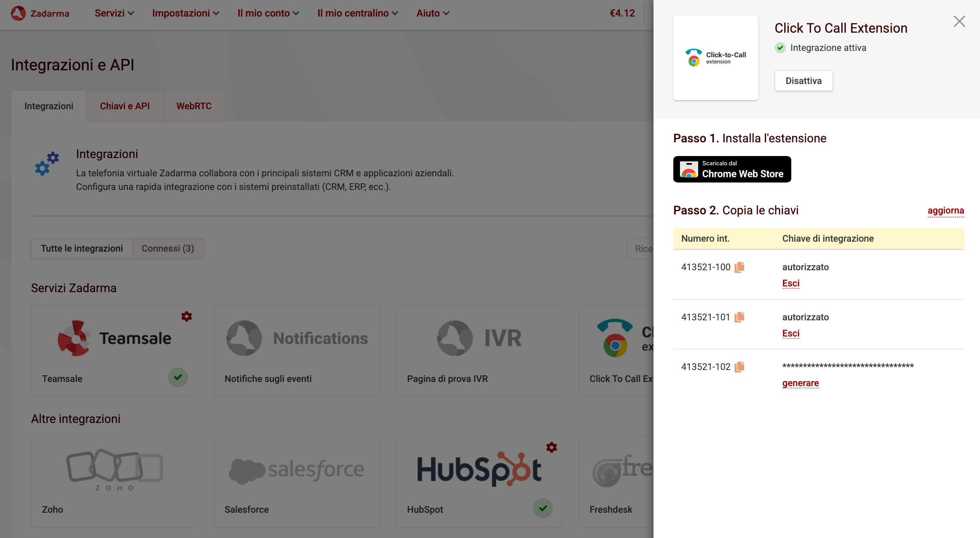Screen dimensions: 980x538
Task: Click HubSpot green connected checkmark
Action: click(543, 508)
